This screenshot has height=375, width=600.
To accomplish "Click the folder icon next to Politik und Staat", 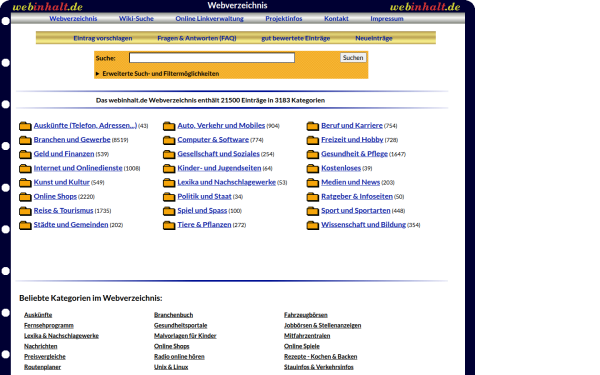I will (169, 197).
